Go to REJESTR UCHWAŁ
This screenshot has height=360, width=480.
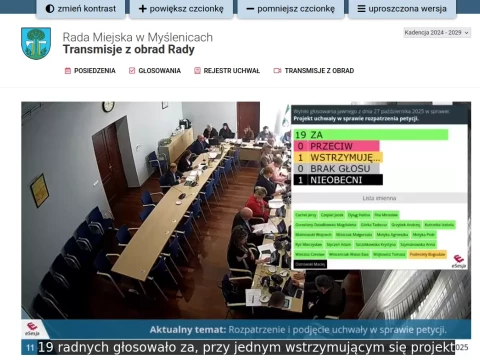[227, 71]
